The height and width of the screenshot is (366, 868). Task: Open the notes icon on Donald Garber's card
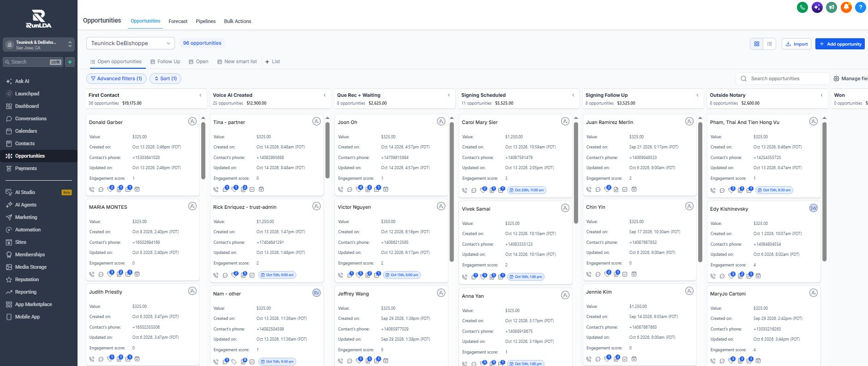pos(120,189)
